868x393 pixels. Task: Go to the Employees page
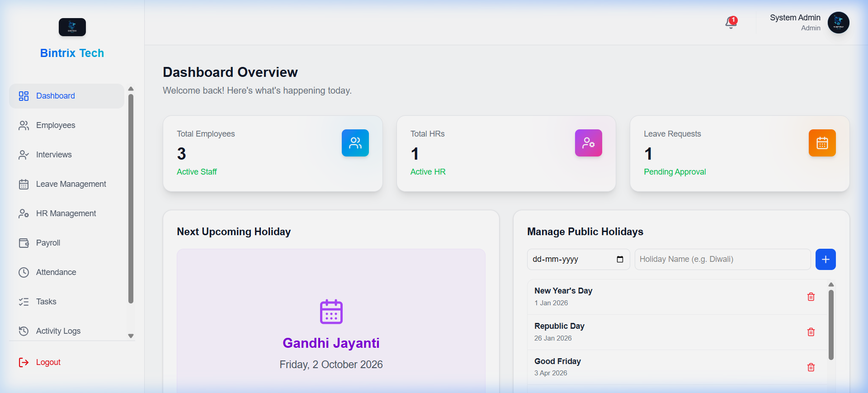(x=66, y=125)
